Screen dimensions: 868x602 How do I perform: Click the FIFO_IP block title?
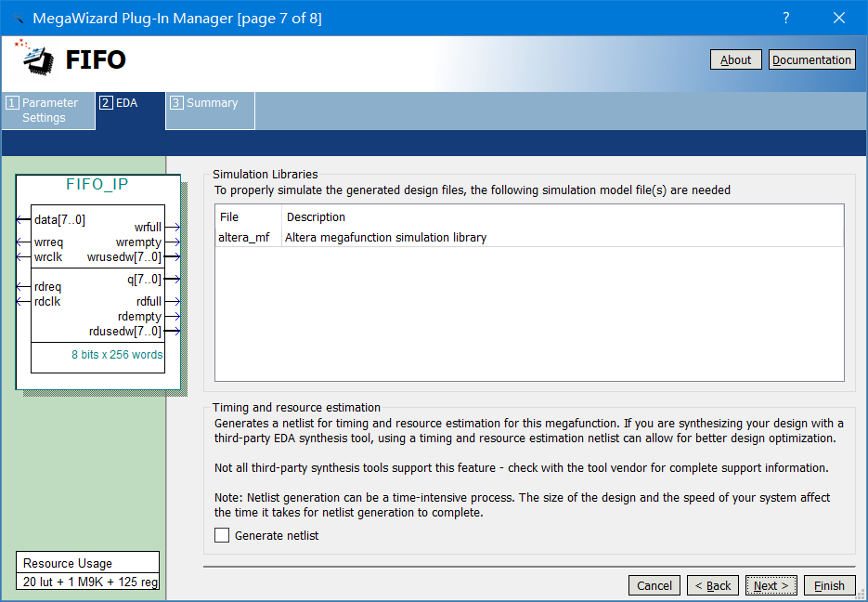[97, 185]
